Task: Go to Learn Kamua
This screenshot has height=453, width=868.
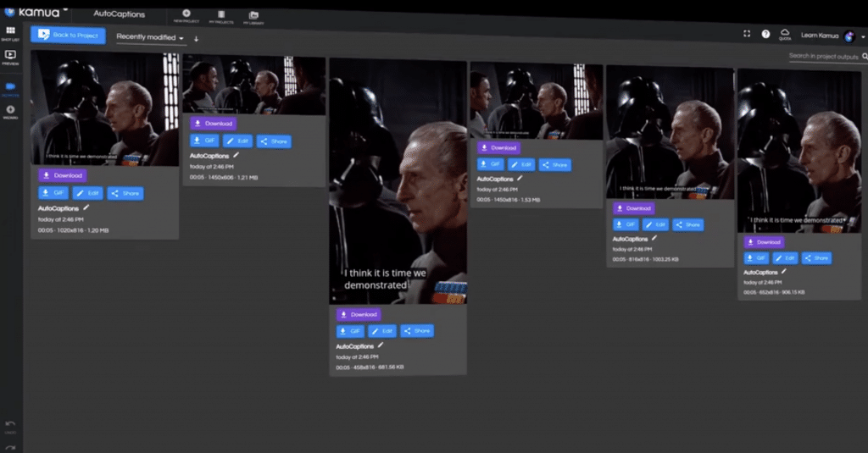Action: point(820,36)
